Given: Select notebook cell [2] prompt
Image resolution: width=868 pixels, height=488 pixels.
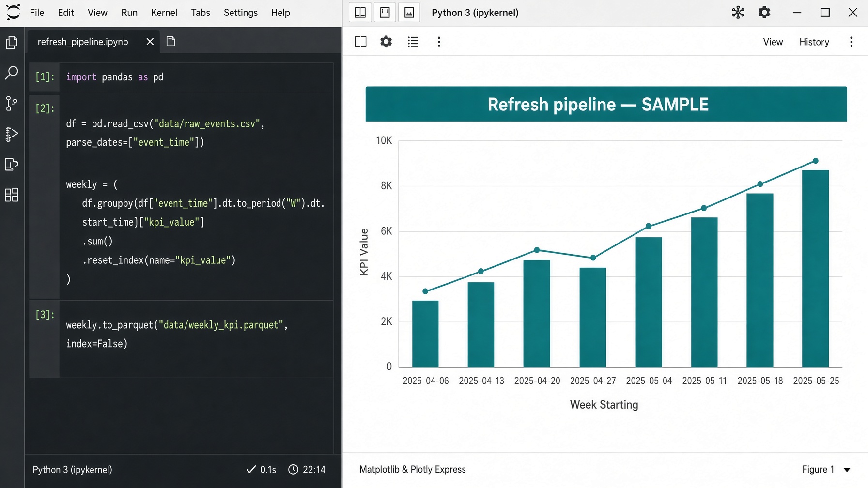Looking at the screenshot, I should (45, 108).
